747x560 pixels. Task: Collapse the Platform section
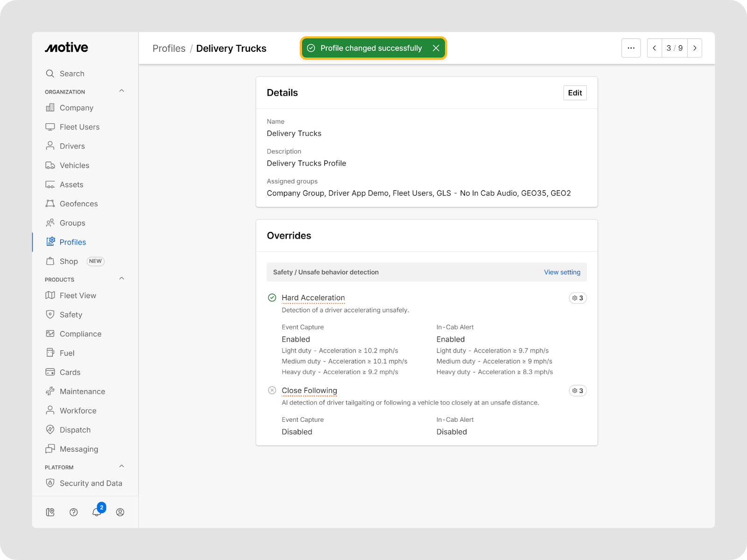pyautogui.click(x=121, y=467)
